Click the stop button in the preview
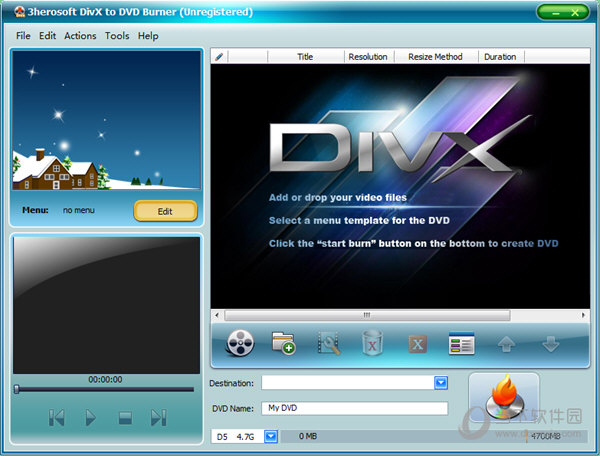Screen dimensions: 600x456 125,418
